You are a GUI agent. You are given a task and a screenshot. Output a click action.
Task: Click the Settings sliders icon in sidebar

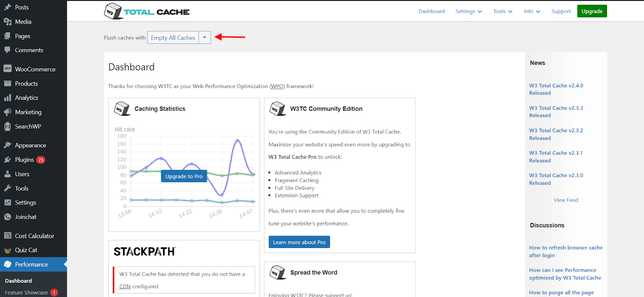[8, 203]
